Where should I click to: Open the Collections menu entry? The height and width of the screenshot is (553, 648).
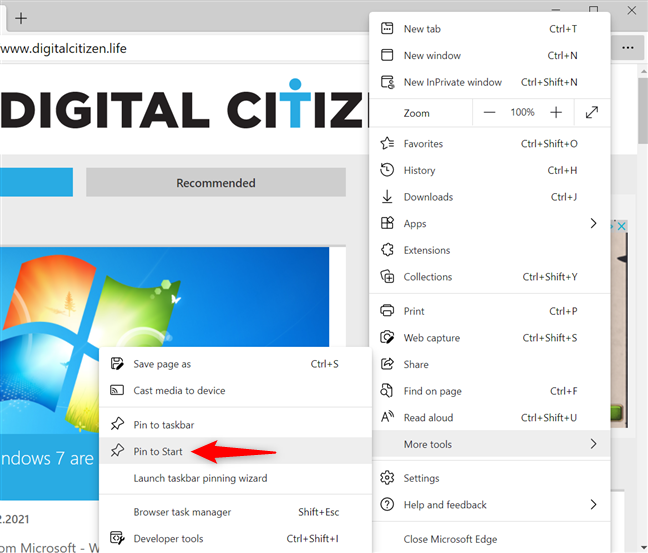coord(490,276)
